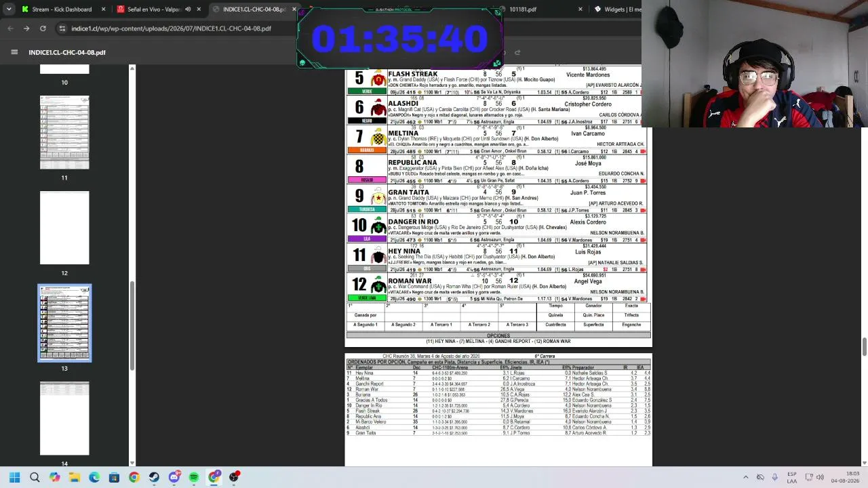This screenshot has height=488, width=868.
Task: Click horse name ROMAN WAR in entry 12
Action: [x=410, y=281]
